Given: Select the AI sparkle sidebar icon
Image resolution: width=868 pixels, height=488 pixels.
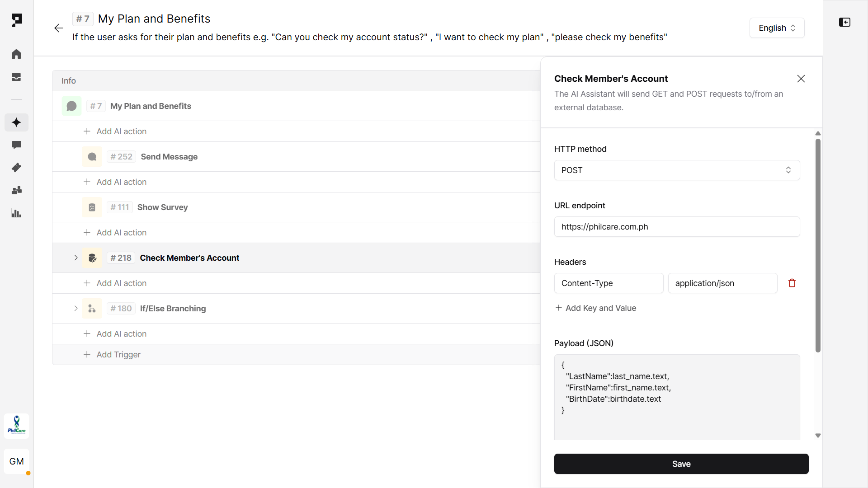Looking at the screenshot, I should pyautogui.click(x=16, y=122).
